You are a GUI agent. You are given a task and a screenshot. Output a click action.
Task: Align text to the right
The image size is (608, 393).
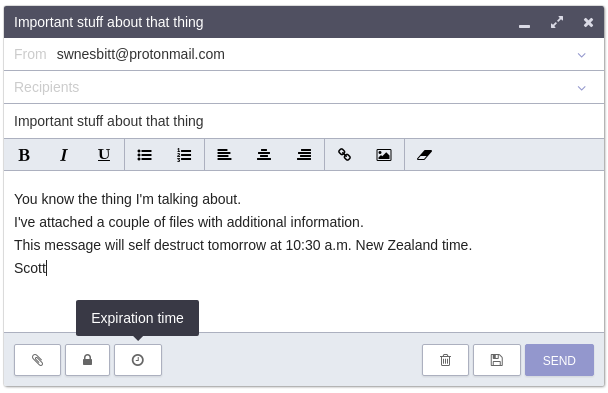click(304, 155)
